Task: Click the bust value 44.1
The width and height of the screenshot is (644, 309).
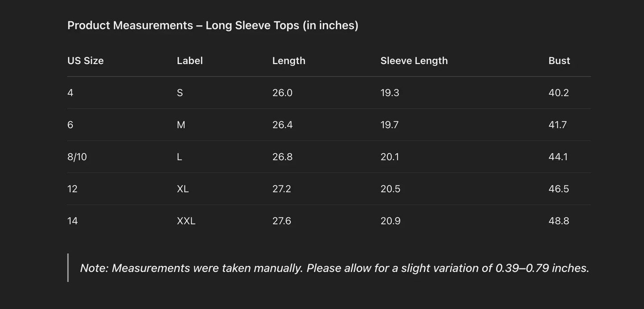Action: point(558,157)
